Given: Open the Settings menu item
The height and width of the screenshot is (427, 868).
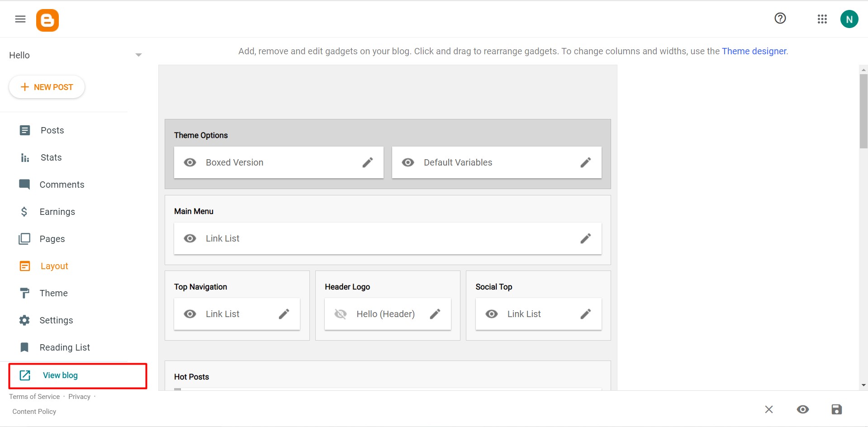Looking at the screenshot, I should click(56, 320).
